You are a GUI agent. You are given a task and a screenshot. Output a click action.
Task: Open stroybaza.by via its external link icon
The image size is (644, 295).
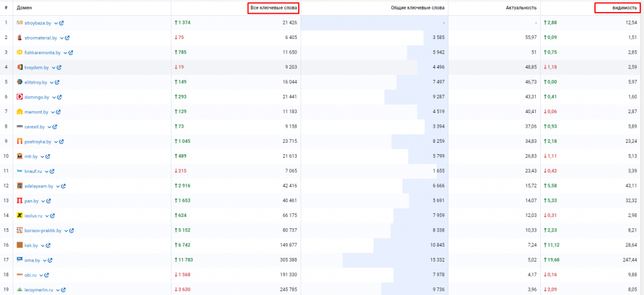pyautogui.click(x=62, y=23)
